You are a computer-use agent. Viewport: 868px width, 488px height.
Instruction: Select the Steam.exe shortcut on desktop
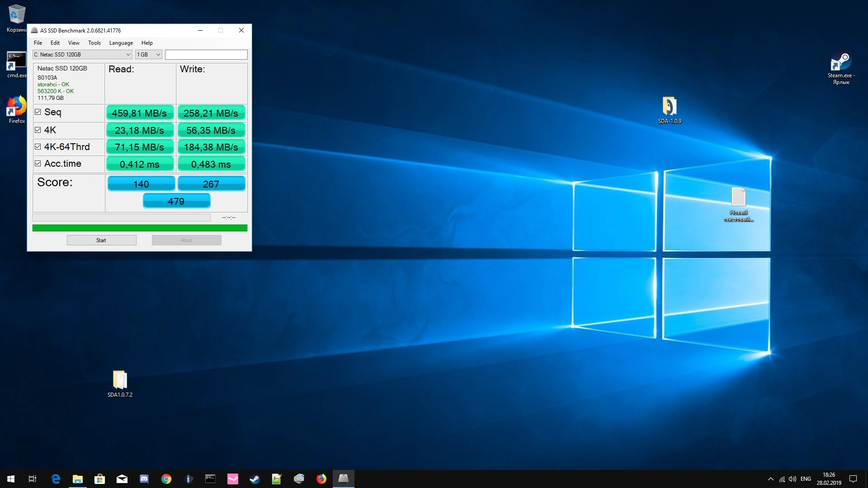click(x=841, y=69)
